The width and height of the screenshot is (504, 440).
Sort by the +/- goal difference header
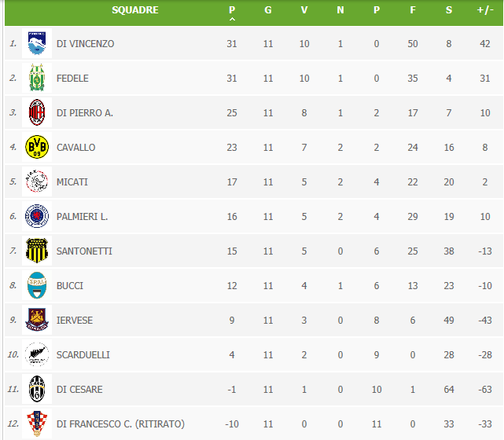point(485,10)
